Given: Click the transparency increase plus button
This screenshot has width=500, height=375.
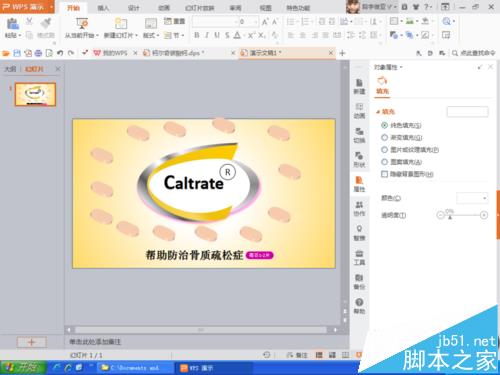Looking at the screenshot, I should (x=484, y=215).
